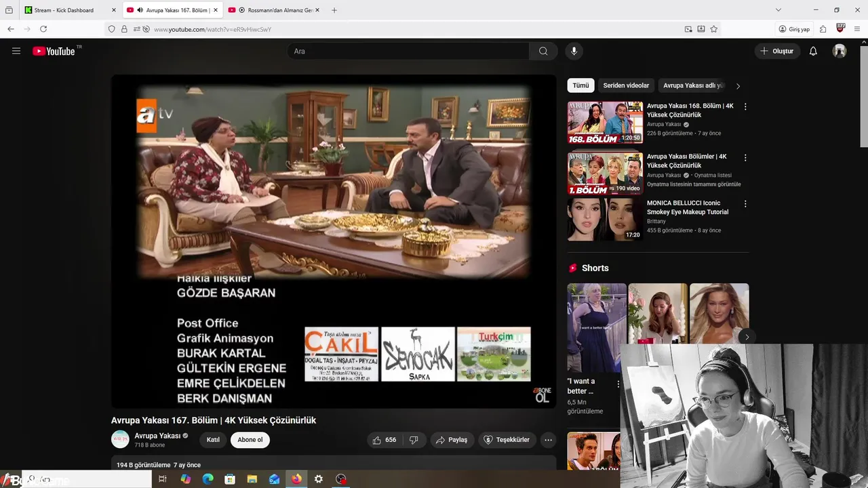Open more actions ellipsis under the video

point(548,440)
